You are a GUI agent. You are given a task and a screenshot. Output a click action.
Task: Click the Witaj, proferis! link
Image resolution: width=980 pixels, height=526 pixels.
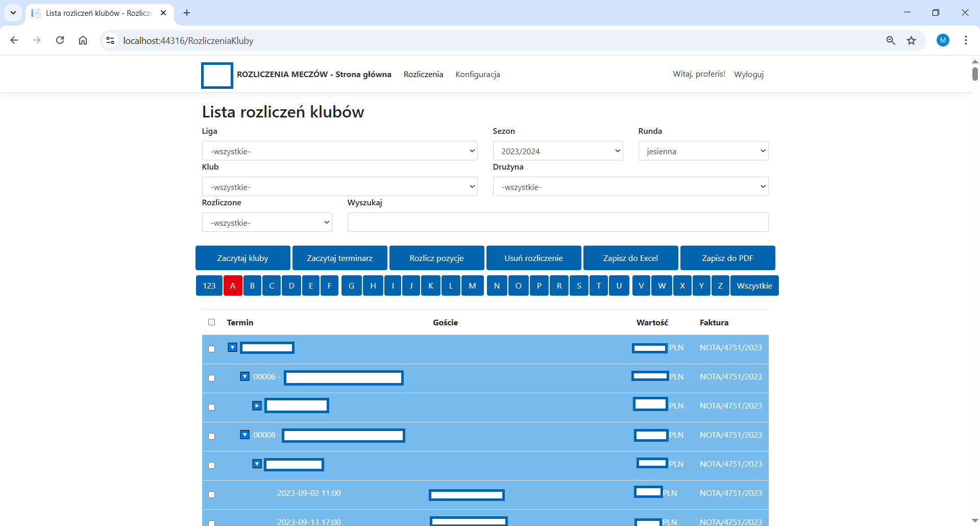click(x=699, y=74)
